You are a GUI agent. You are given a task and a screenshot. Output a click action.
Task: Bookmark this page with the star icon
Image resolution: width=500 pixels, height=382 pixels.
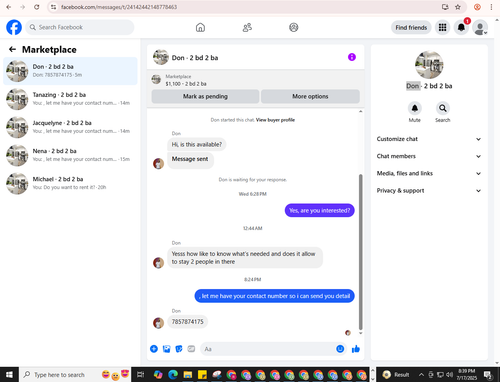[x=458, y=7]
